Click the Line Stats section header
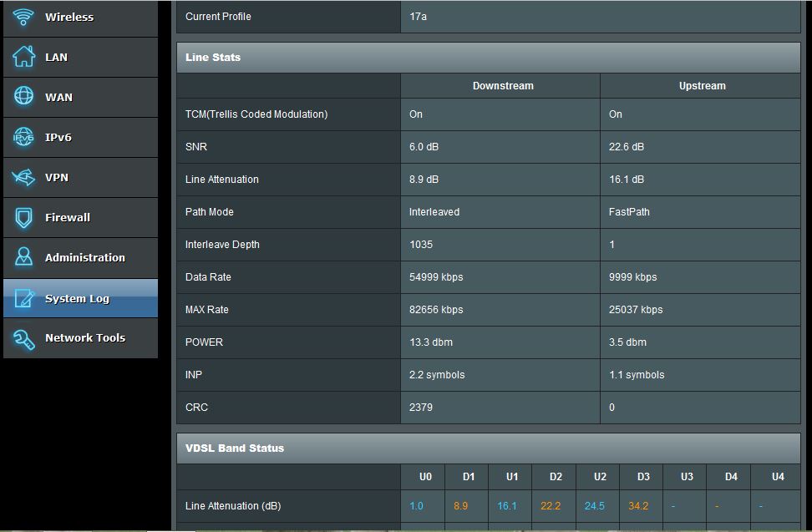 click(x=213, y=58)
